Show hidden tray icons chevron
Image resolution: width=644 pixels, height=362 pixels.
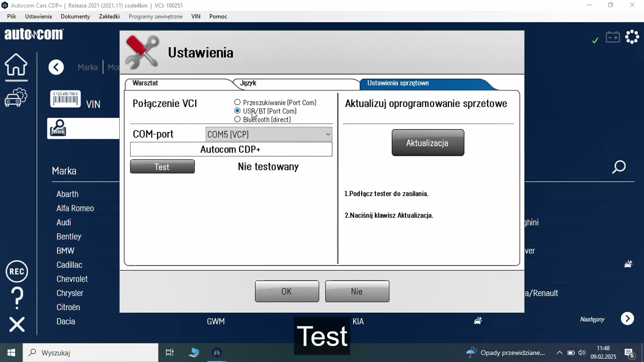pyautogui.click(x=559, y=352)
